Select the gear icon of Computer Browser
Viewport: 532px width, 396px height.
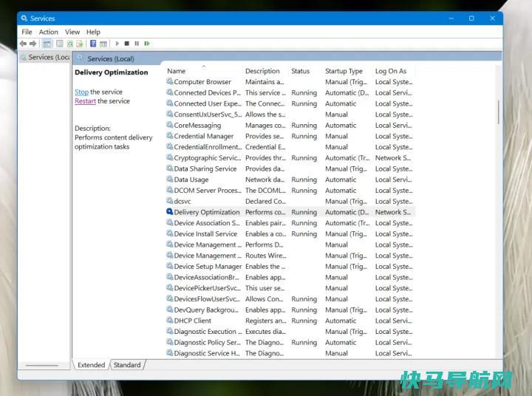click(170, 81)
